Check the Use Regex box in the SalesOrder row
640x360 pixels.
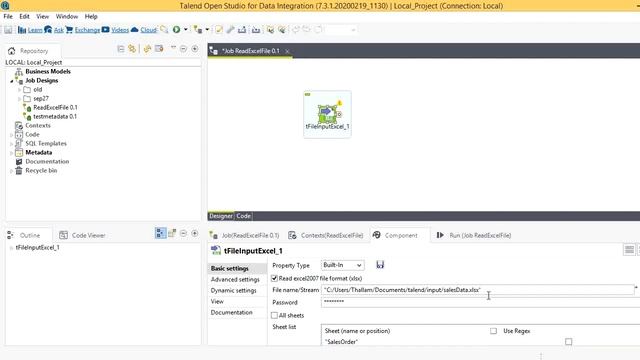point(569,342)
